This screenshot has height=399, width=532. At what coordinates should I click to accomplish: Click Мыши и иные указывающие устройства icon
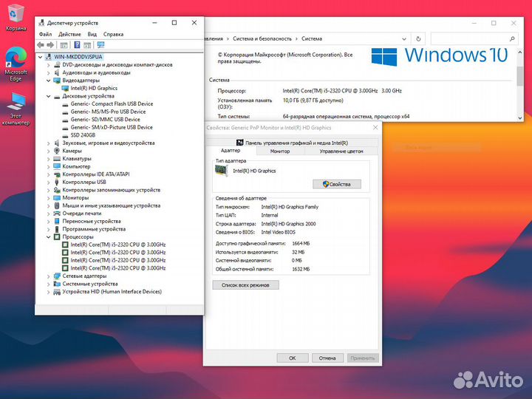pyautogui.click(x=57, y=205)
